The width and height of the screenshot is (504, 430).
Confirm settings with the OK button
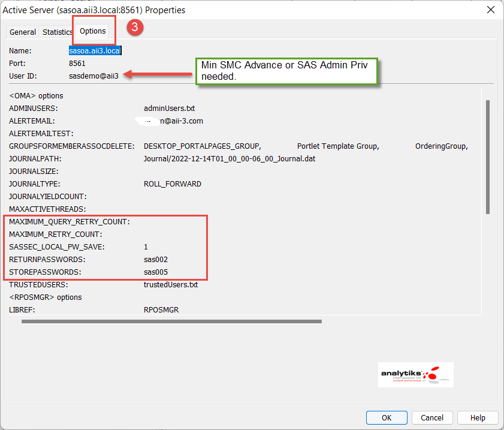coord(387,417)
